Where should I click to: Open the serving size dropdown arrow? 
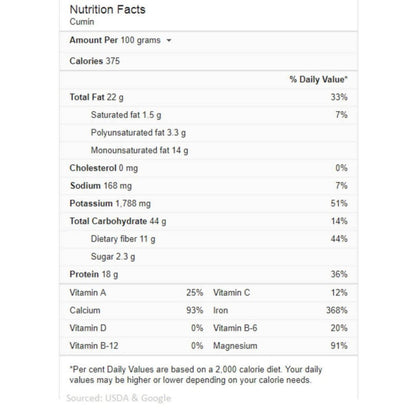coord(169,40)
